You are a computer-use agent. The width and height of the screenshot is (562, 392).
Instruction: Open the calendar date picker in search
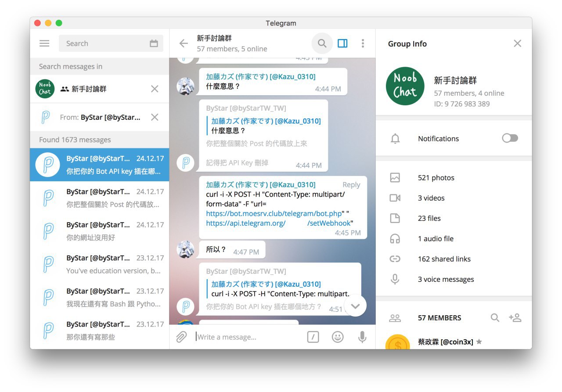point(154,43)
